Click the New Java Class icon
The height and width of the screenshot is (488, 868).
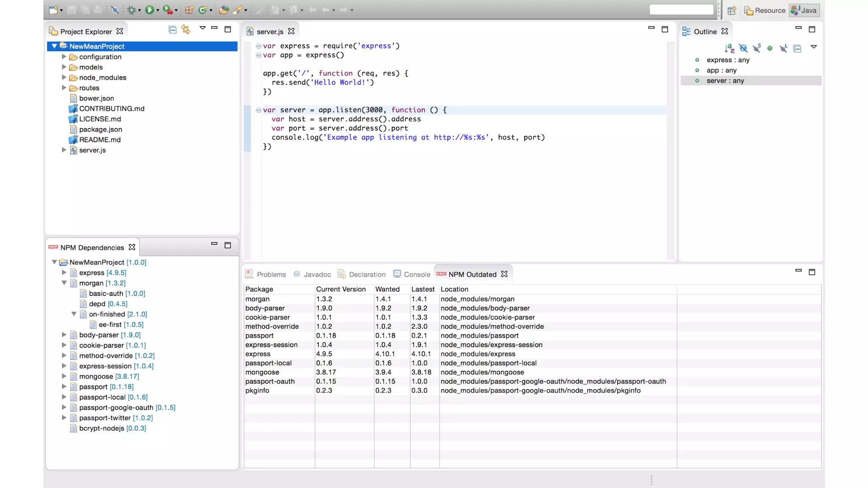pyautogui.click(x=203, y=10)
